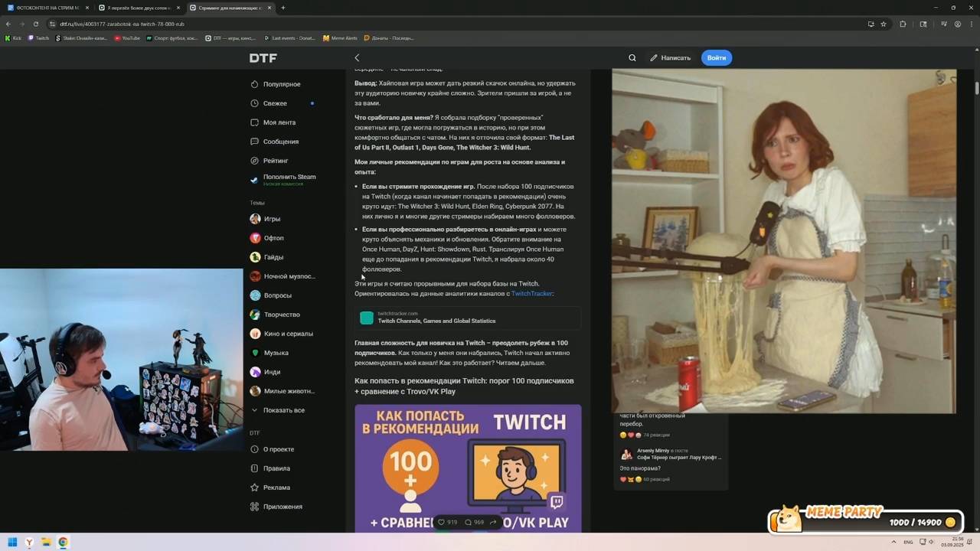Open the DTF search icon
980x551 pixels.
pyautogui.click(x=632, y=57)
